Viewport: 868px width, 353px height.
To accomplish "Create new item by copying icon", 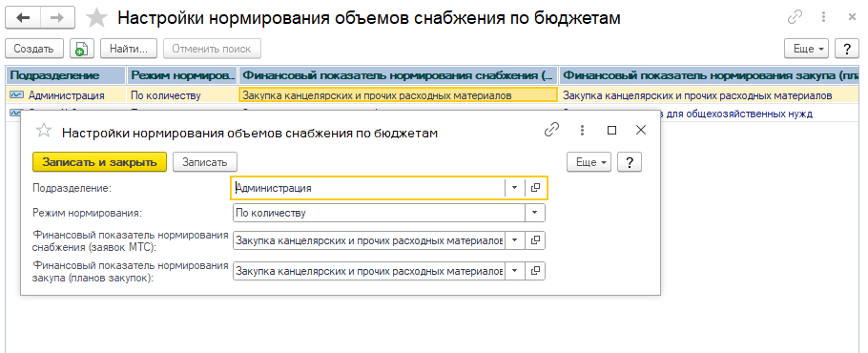I will [x=82, y=49].
